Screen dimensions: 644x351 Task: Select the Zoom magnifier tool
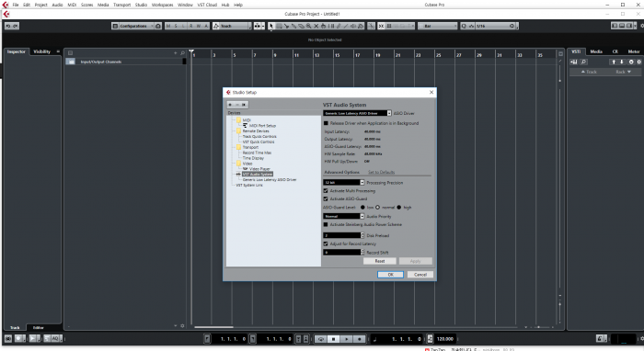[308, 26]
